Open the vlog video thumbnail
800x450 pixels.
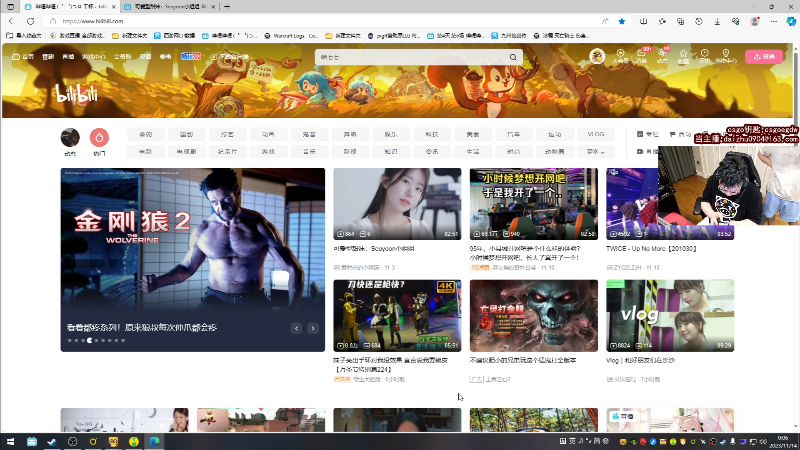(670, 315)
